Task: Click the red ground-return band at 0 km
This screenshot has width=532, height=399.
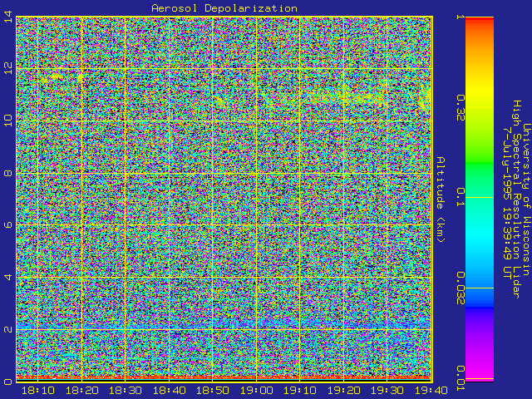Action: pyautogui.click(x=224, y=377)
